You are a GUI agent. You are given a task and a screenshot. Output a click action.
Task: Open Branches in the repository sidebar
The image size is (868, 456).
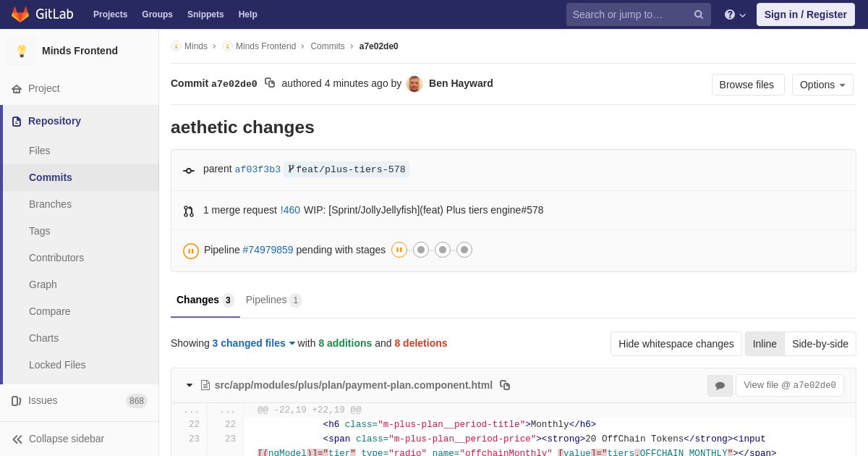[50, 204]
